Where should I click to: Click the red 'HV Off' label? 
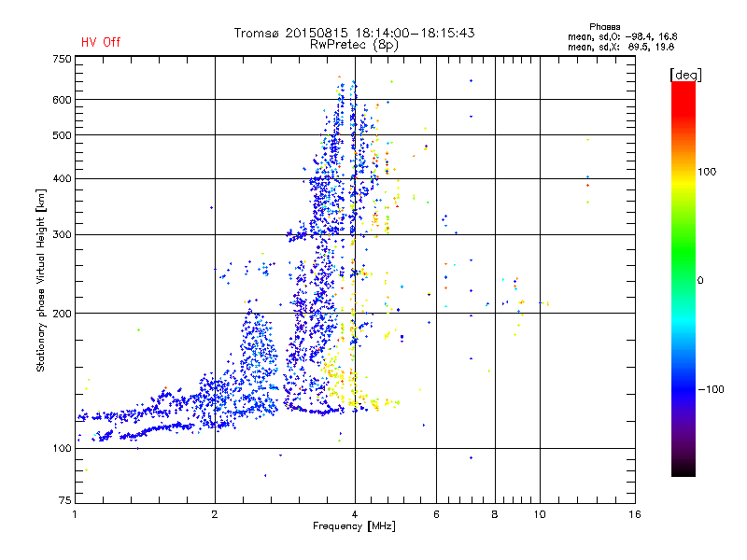[x=101, y=42]
